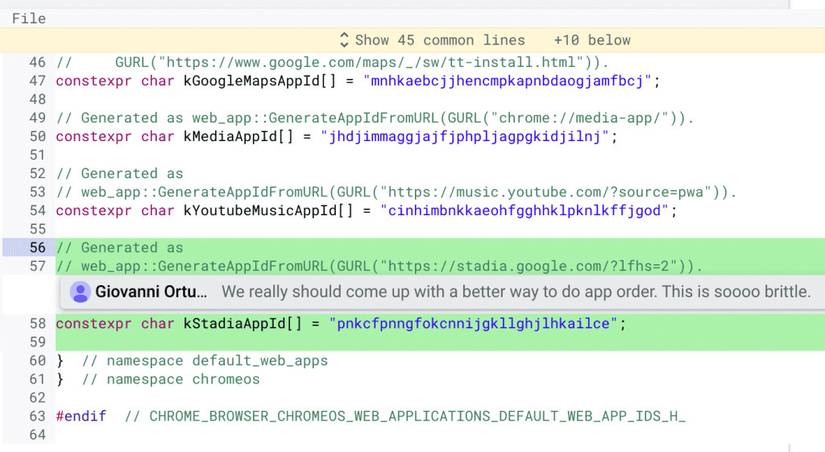Click the kStadiaAppId identifier
Image resolution: width=825 pixels, height=452 pixels.
[x=234, y=324]
